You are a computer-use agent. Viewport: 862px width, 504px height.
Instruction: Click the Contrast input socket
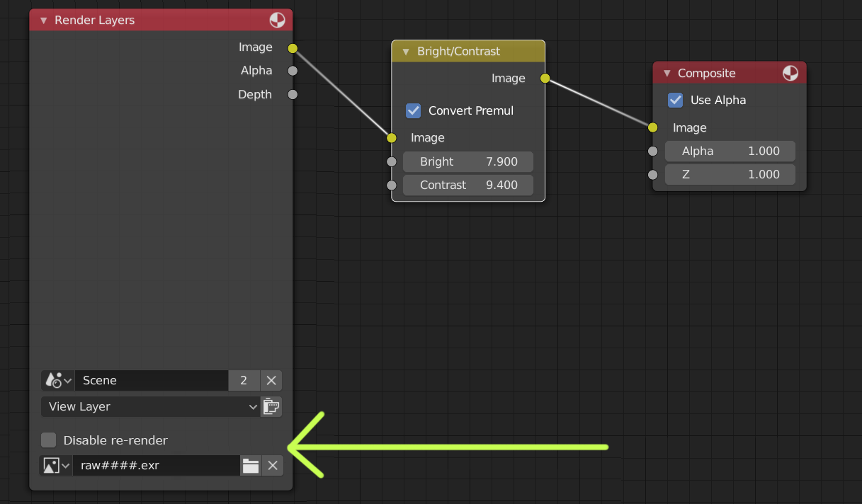click(x=392, y=185)
